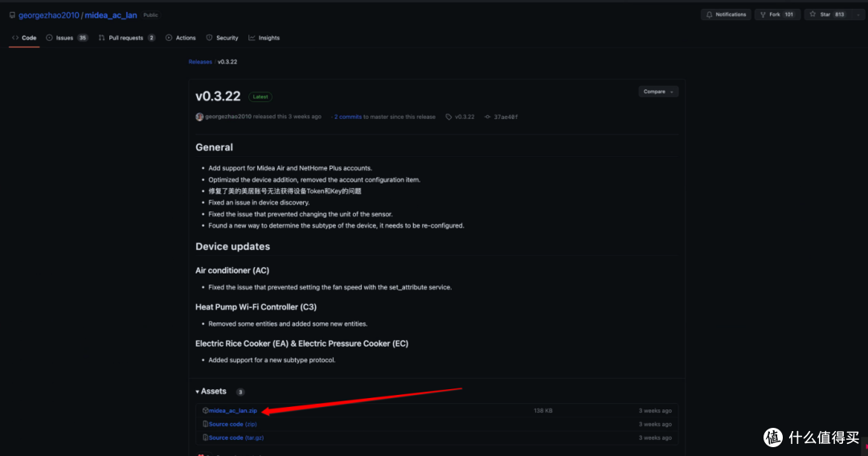Image resolution: width=868 pixels, height=456 pixels.
Task: Switch to the Issues tab
Action: [x=67, y=38]
